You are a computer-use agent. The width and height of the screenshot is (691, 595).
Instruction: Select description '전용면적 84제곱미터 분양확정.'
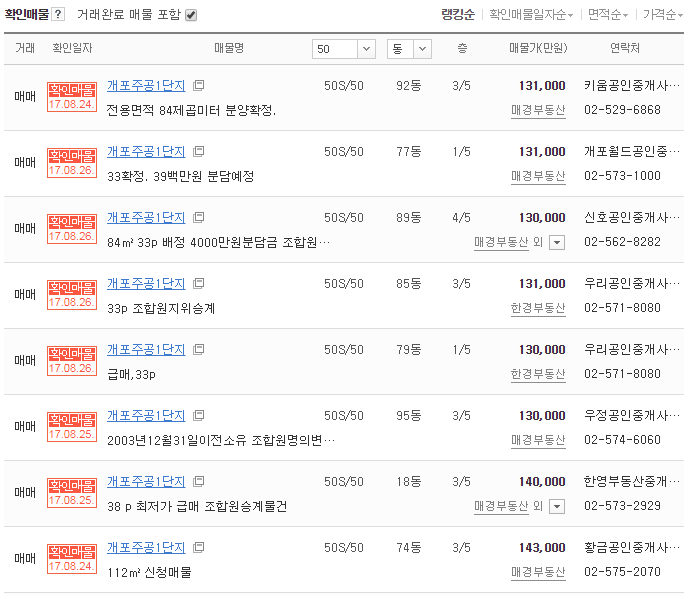click(x=191, y=110)
